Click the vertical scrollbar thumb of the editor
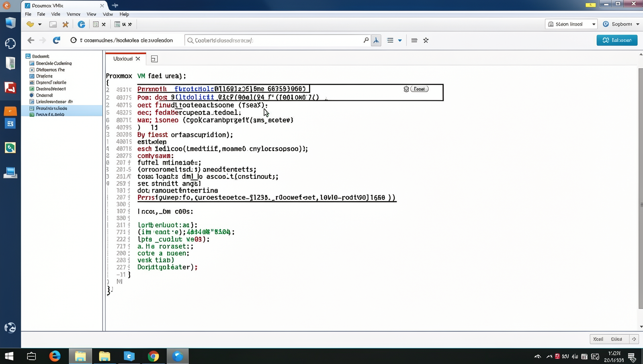Screen dimensions: 643x364 (641, 188)
